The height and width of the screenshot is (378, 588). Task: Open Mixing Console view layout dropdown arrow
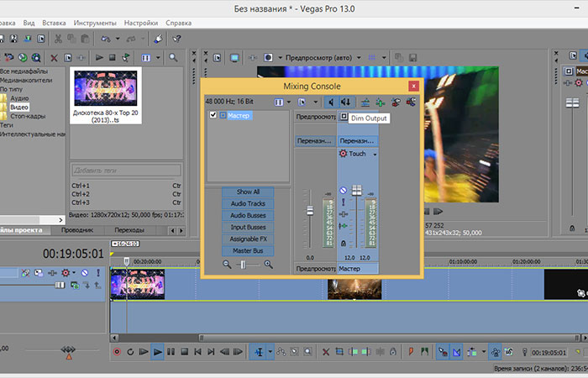[x=289, y=102]
